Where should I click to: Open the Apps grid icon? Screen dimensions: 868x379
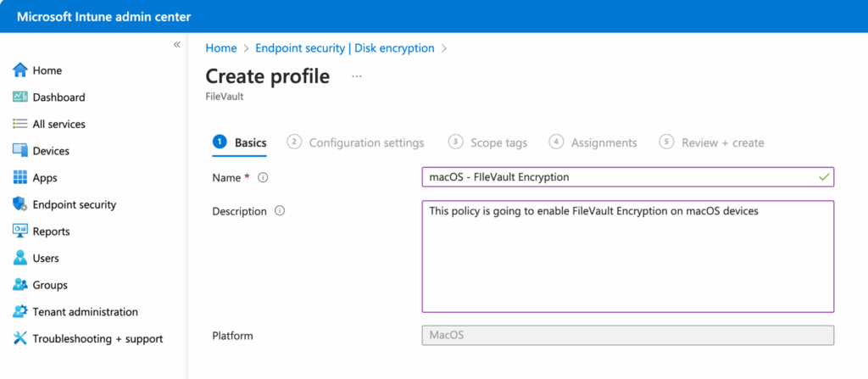pyautogui.click(x=20, y=178)
